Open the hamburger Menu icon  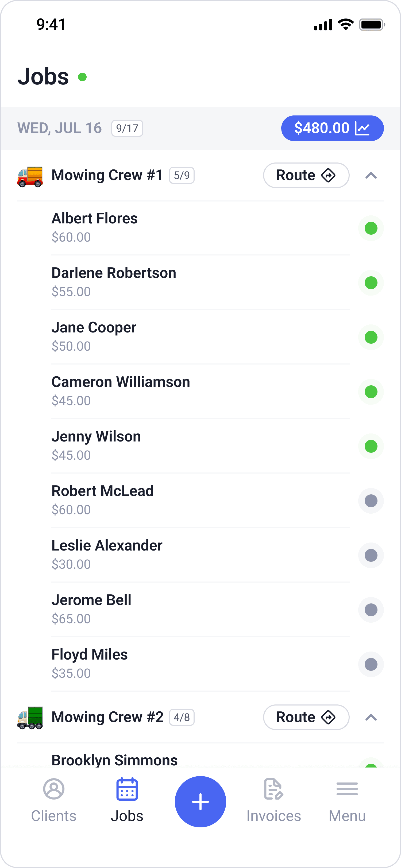[347, 789]
